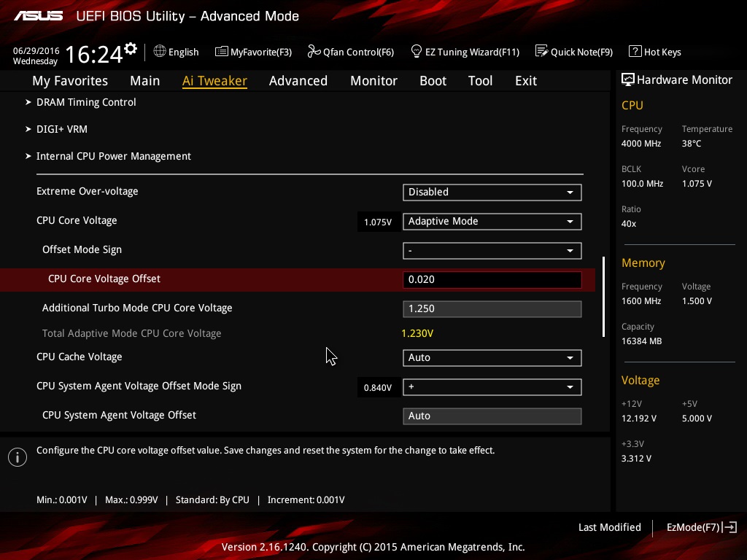Click the 40x ratio value
The image size is (747, 560).
[628, 223]
